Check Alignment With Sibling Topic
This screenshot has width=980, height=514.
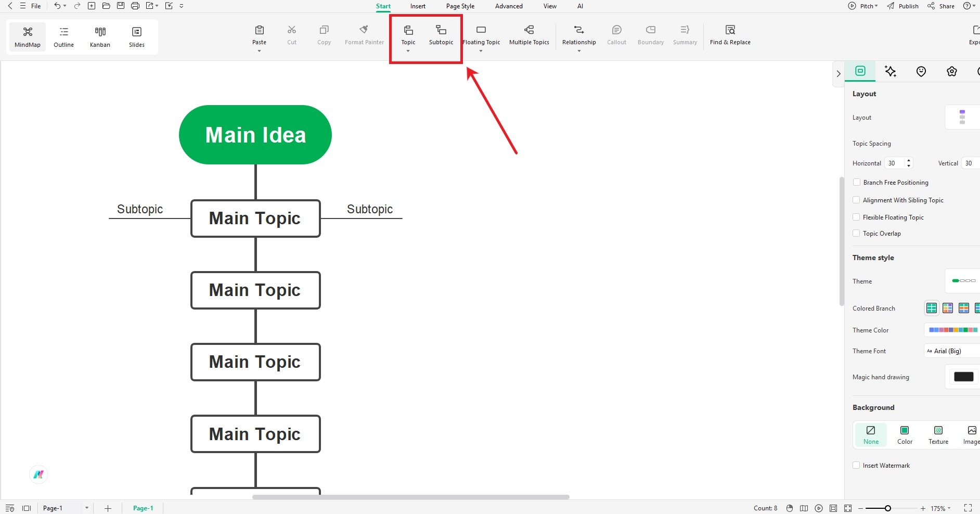pos(856,200)
